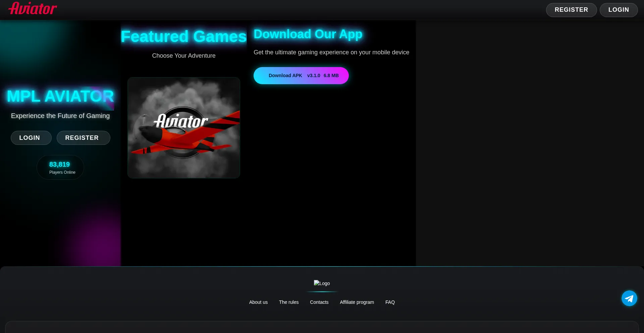This screenshot has height=333, width=644.
Task: Click the Choose Your Adventure subtitle
Action: click(183, 56)
